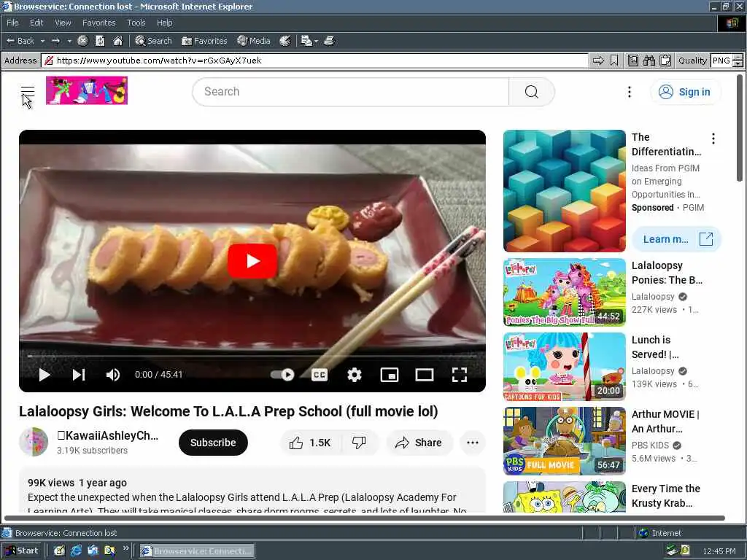Enter full screen with the fullscreen icon
Viewport: 747px width, 560px height.
pos(460,375)
